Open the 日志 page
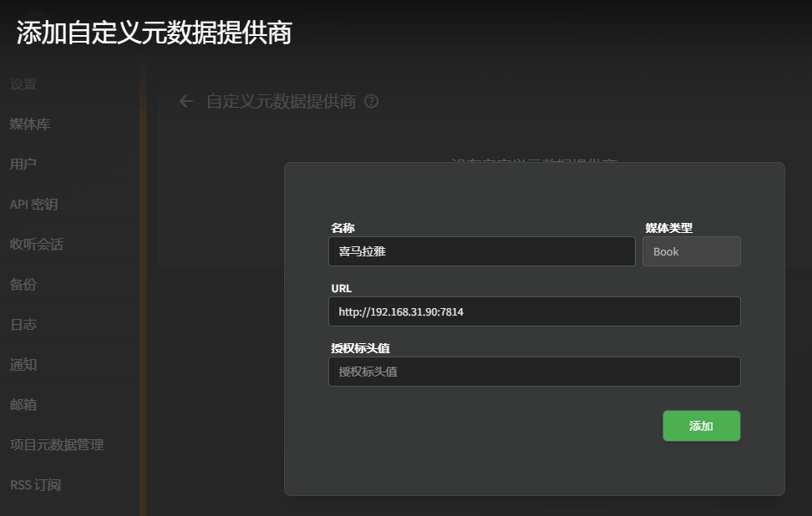This screenshot has height=516, width=812. (24, 324)
